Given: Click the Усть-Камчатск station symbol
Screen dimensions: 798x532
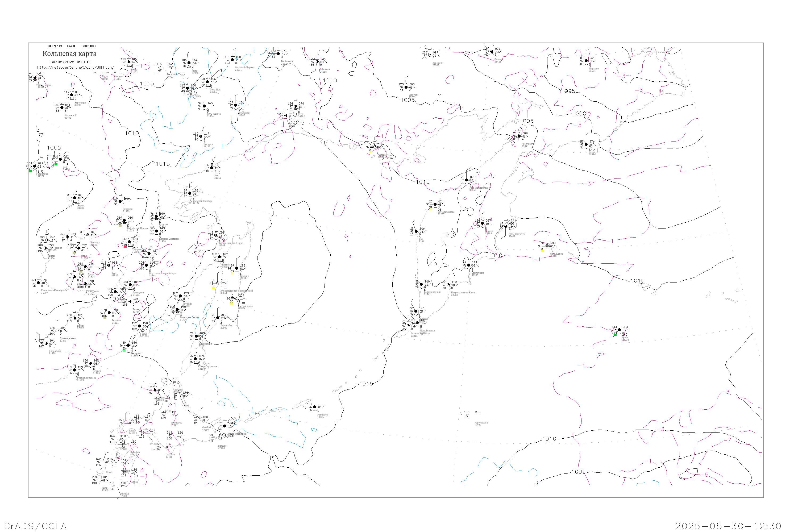Looking at the screenshot, I should click(x=506, y=226).
